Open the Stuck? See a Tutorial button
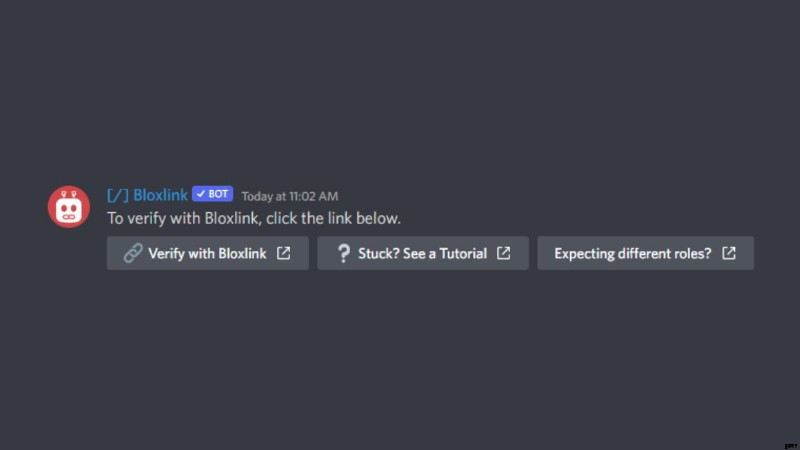The height and width of the screenshot is (450, 800). [x=423, y=253]
